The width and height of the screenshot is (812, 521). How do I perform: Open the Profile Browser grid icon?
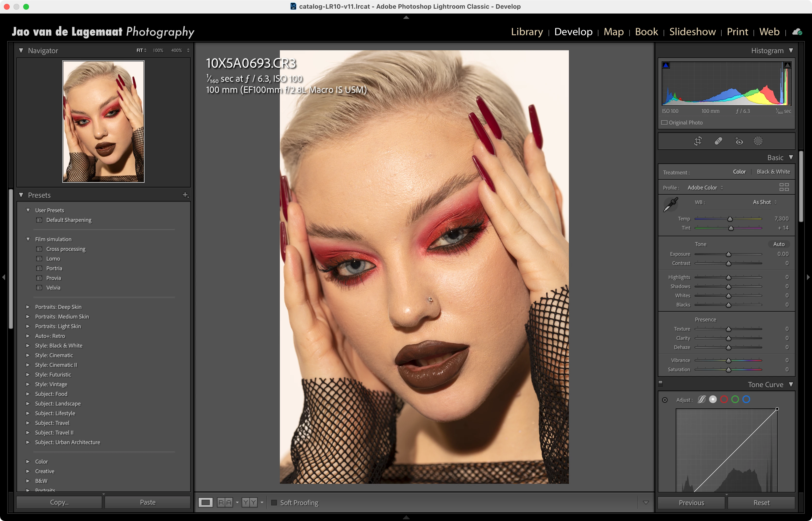[784, 187]
